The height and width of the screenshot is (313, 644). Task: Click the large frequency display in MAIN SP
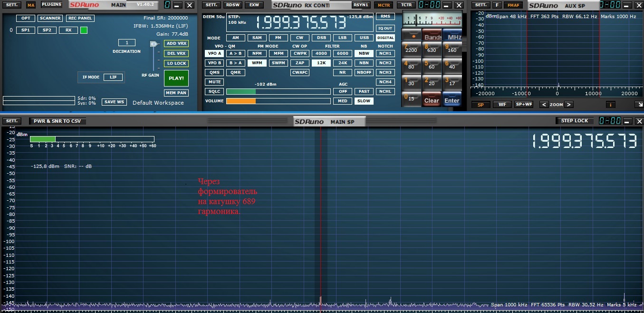click(x=584, y=141)
